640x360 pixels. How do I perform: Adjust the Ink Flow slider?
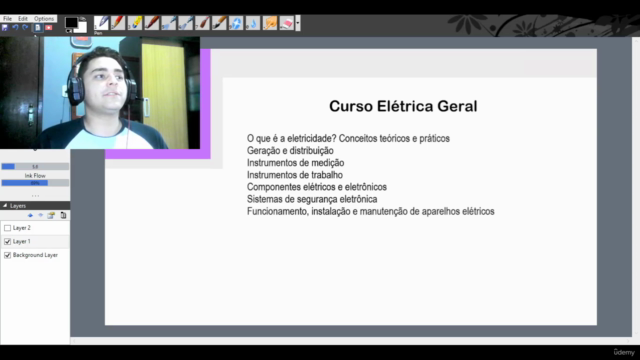pyautogui.click(x=35, y=183)
